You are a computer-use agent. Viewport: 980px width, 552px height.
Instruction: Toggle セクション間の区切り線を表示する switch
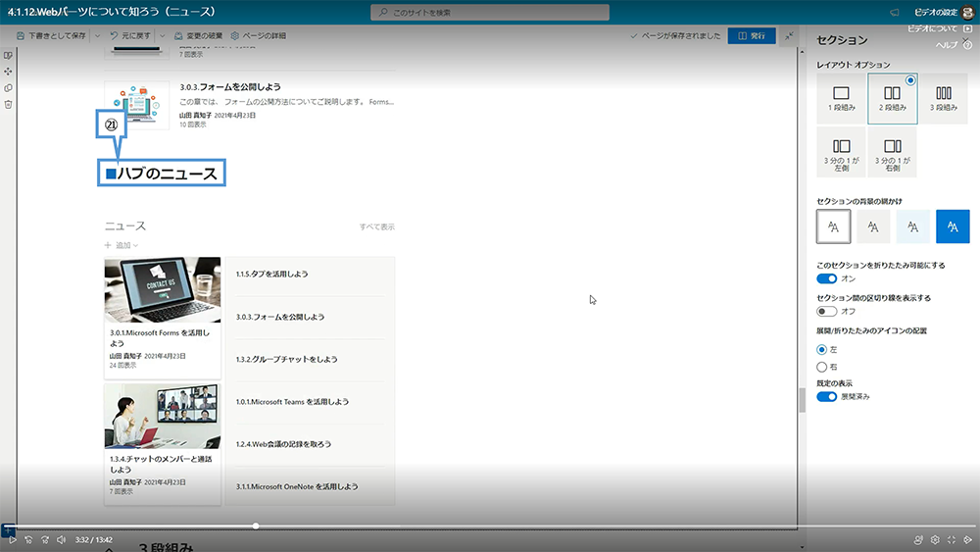(826, 312)
